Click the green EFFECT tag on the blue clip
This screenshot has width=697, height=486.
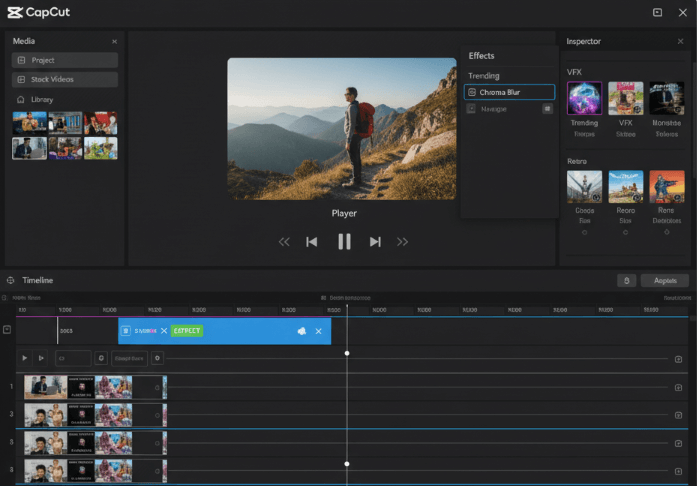[187, 331]
